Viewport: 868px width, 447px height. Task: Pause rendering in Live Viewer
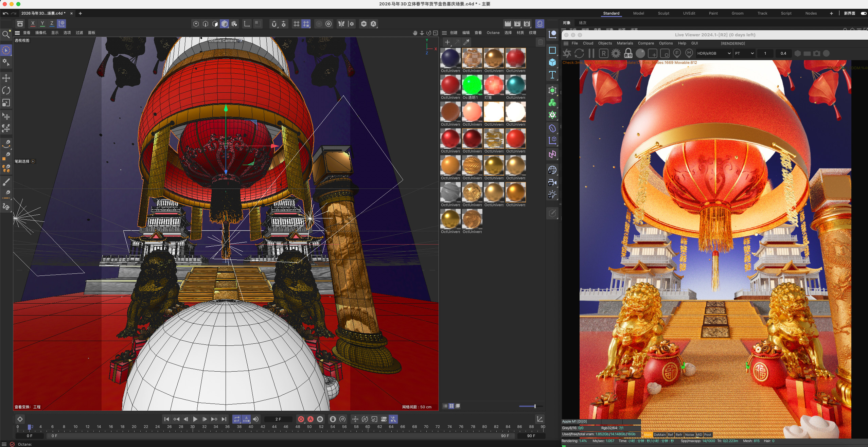[x=591, y=53]
